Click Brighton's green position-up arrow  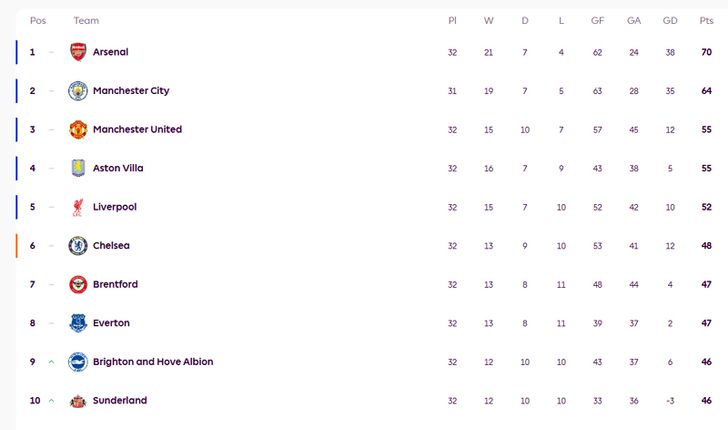point(51,362)
